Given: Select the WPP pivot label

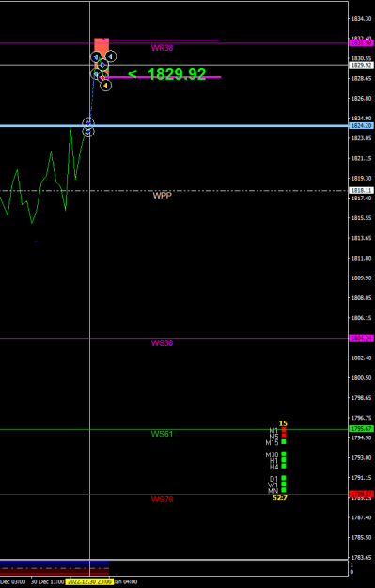Looking at the screenshot, I should 163,196.
